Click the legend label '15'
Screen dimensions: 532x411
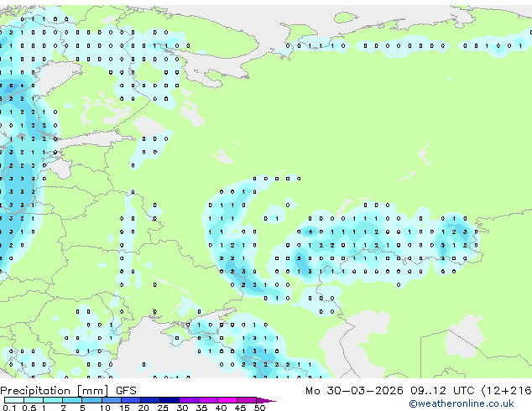pyautogui.click(x=124, y=408)
